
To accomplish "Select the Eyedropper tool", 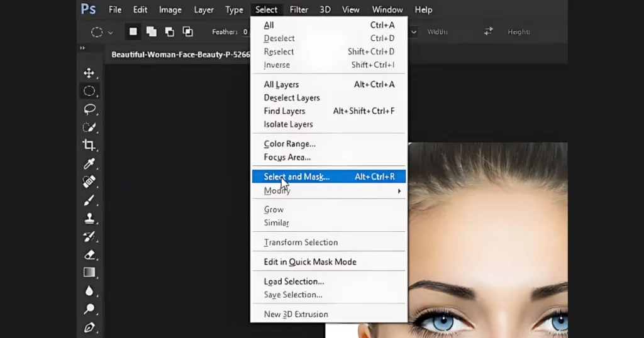I will click(x=89, y=163).
